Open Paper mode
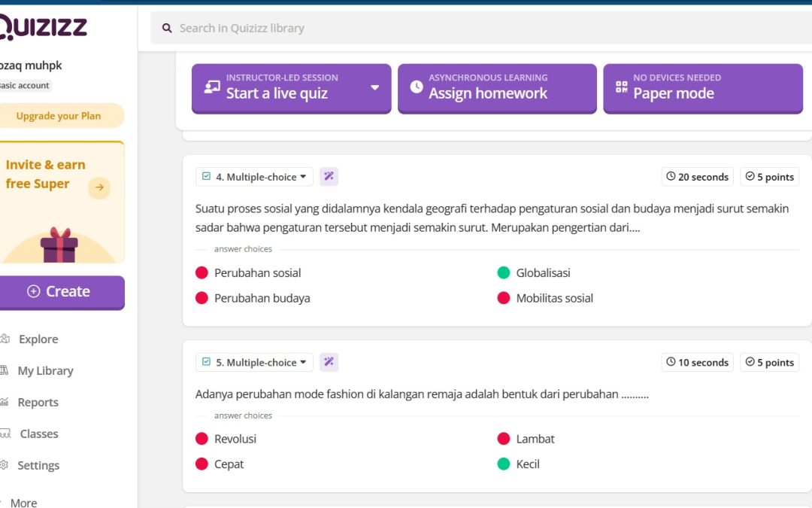This screenshot has height=508, width=812. [703, 88]
